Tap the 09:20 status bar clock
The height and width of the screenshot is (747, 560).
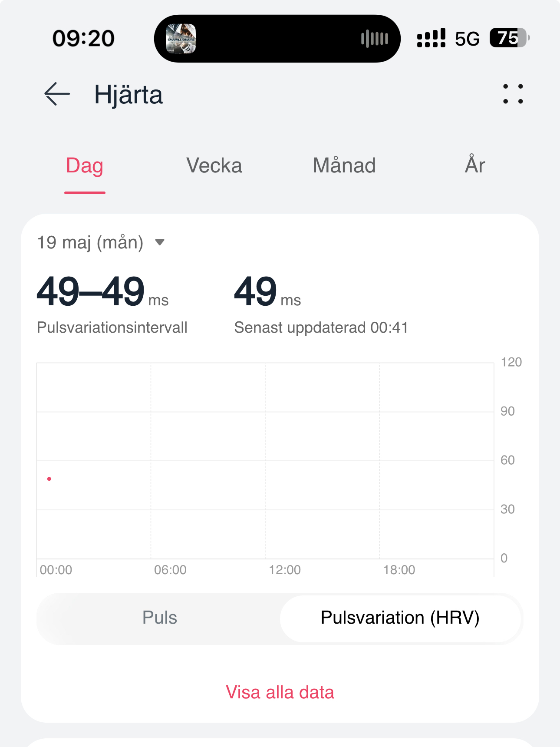click(83, 38)
